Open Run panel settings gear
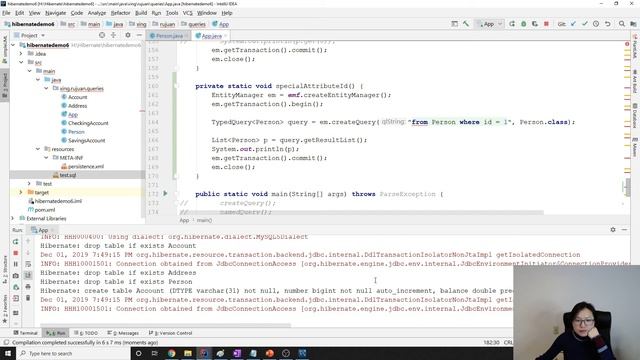The height and width of the screenshot is (360, 640). pos(613,230)
